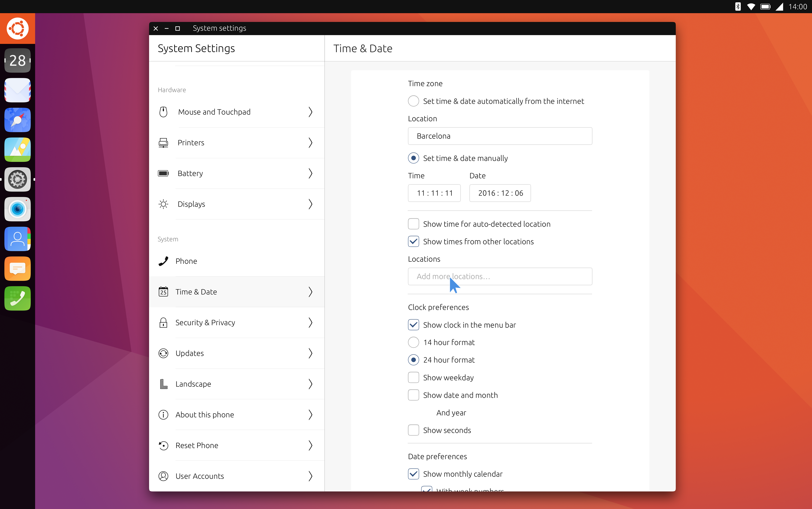This screenshot has height=509, width=812.
Task: Click the Barcelona location field
Action: 500,136
